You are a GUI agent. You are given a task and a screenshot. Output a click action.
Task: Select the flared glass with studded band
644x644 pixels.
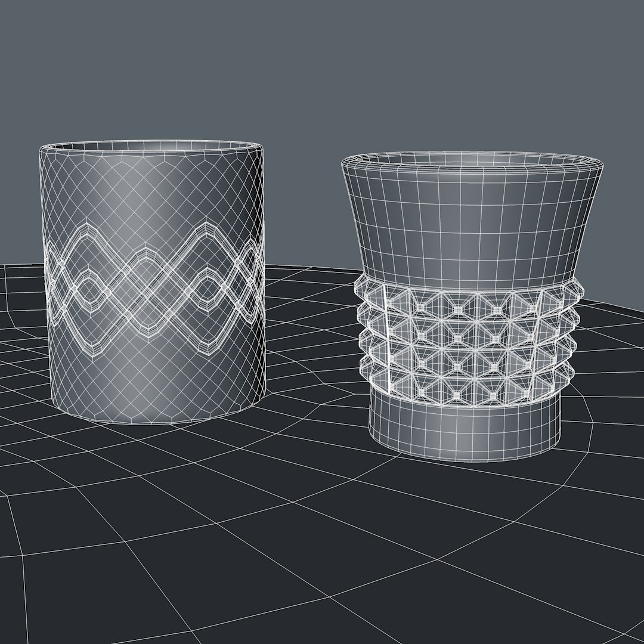(x=472, y=306)
